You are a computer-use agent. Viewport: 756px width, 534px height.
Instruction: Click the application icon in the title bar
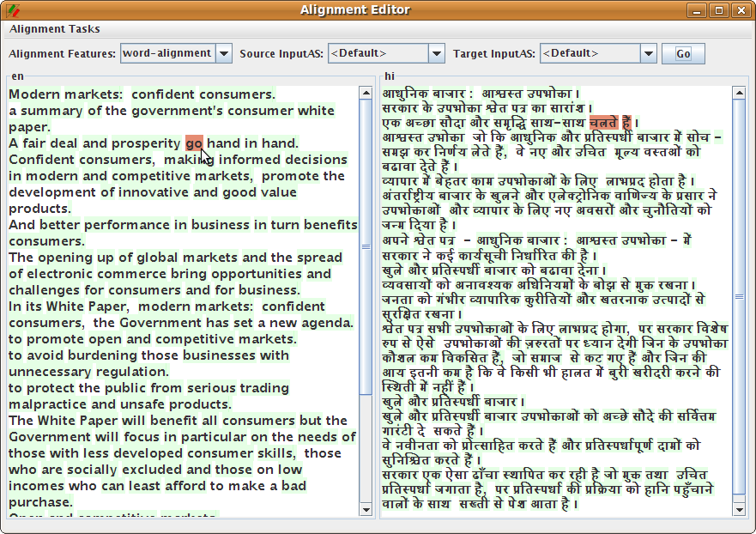pos(12,10)
